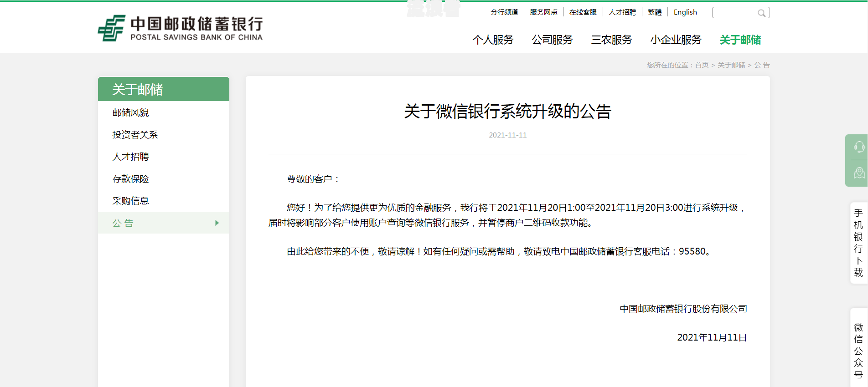
Task: Click the Postal Savings Bank logo
Action: point(181,28)
